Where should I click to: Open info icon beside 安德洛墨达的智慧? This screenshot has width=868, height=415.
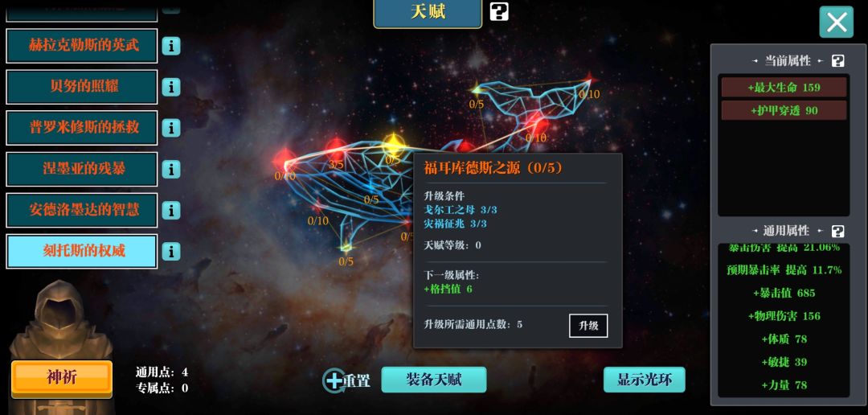coord(171,211)
